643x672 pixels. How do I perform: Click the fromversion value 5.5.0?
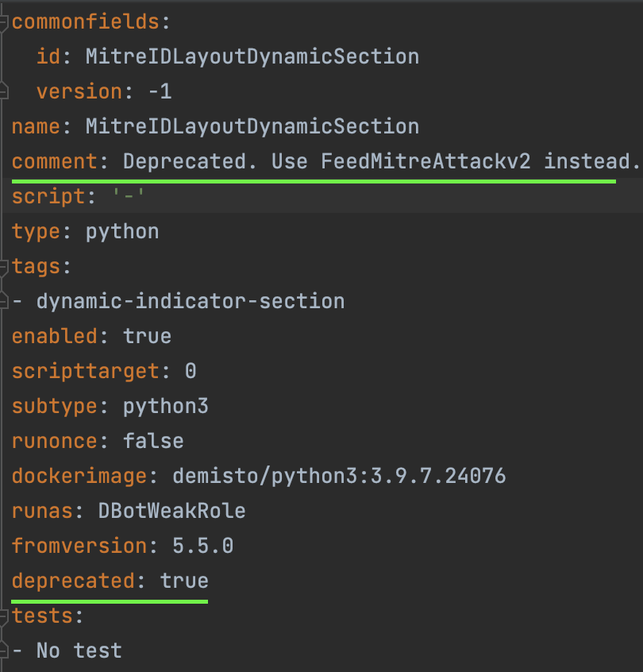pyautogui.click(x=202, y=546)
